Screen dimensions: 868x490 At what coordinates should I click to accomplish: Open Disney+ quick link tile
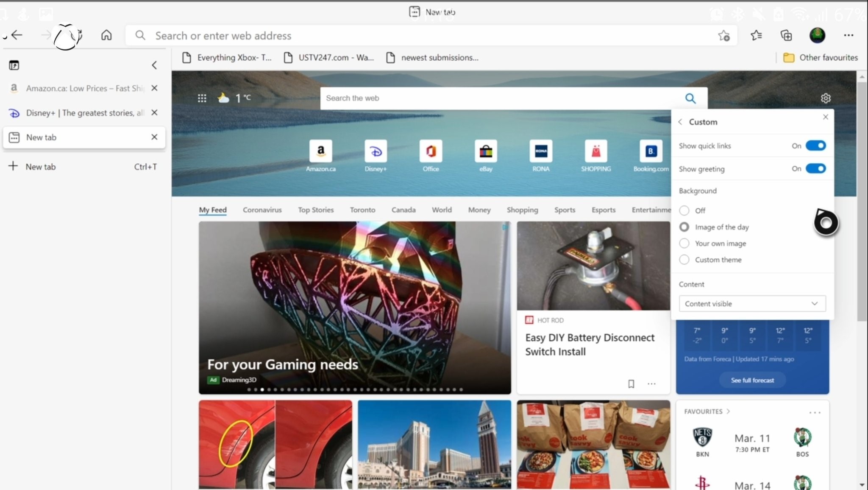click(x=376, y=156)
